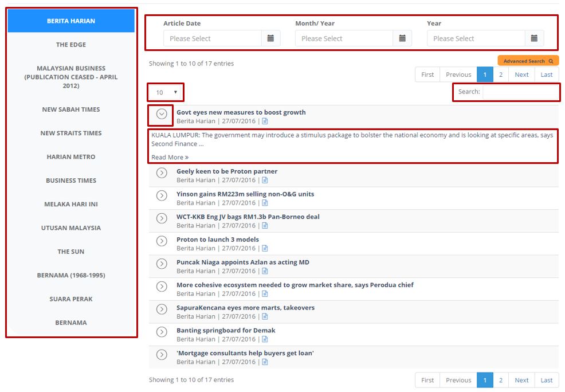The image size is (565, 392).
Task: Expand 'SapuraKencana eyes more marts' row
Action: pos(162,309)
